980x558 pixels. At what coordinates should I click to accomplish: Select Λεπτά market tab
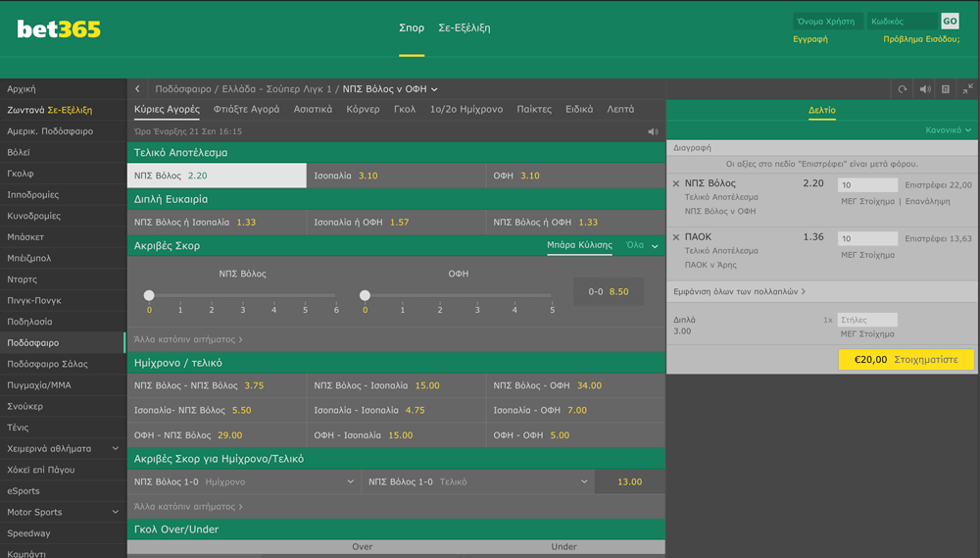[x=620, y=109]
